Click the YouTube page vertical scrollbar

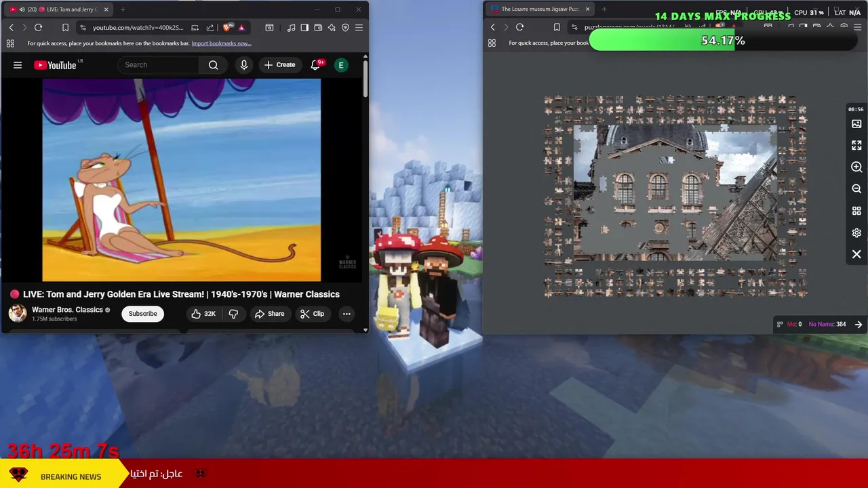366,78
